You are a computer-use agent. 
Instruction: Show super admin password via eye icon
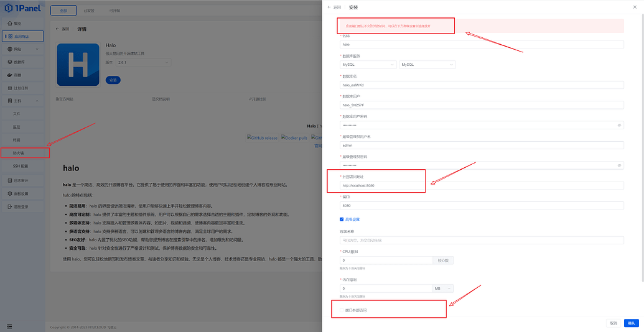(x=619, y=165)
